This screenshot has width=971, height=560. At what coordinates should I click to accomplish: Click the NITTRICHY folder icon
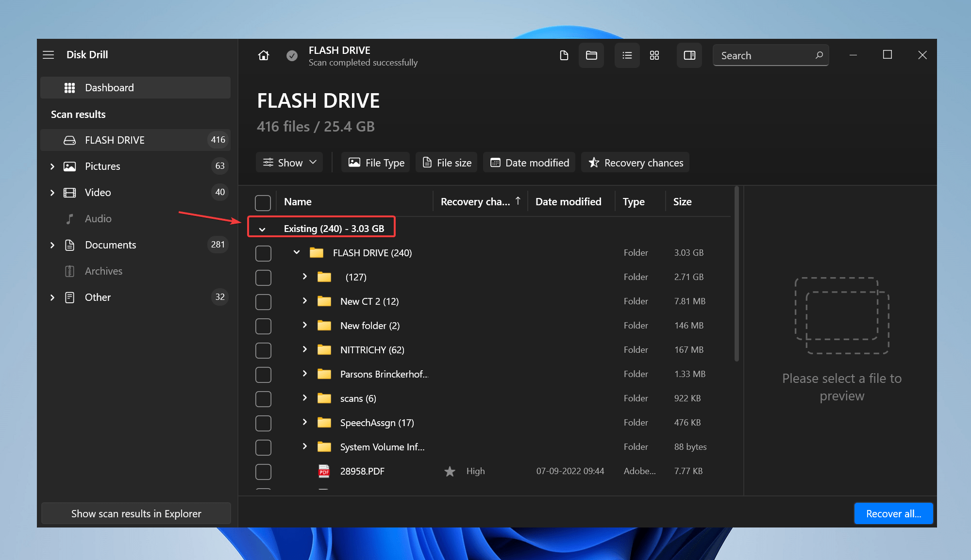click(324, 350)
